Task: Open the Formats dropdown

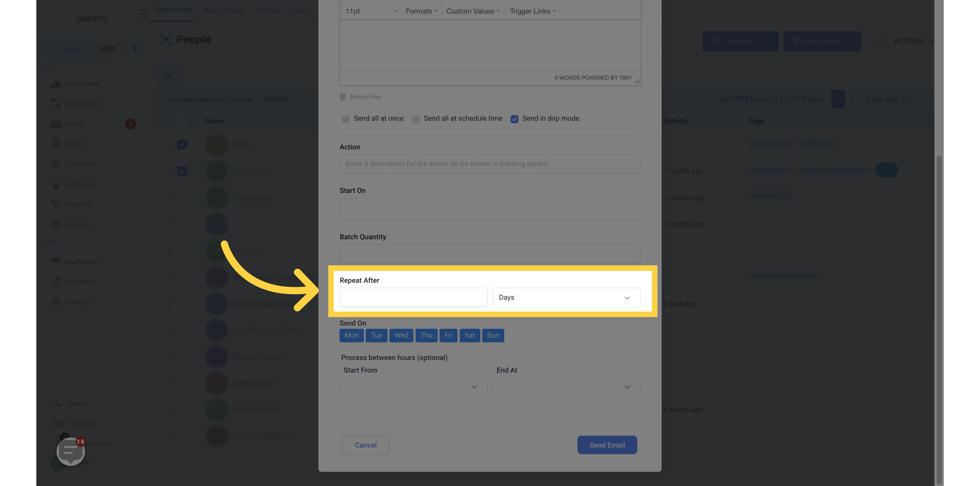Action: 421,11
